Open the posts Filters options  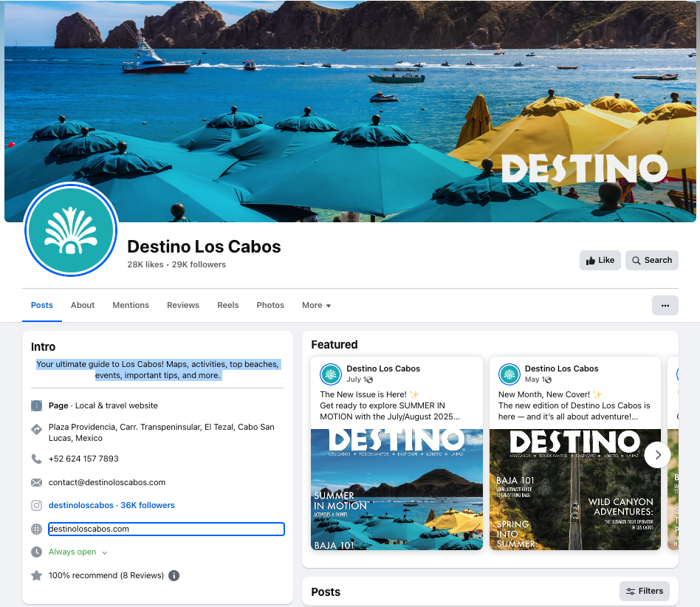(x=644, y=591)
